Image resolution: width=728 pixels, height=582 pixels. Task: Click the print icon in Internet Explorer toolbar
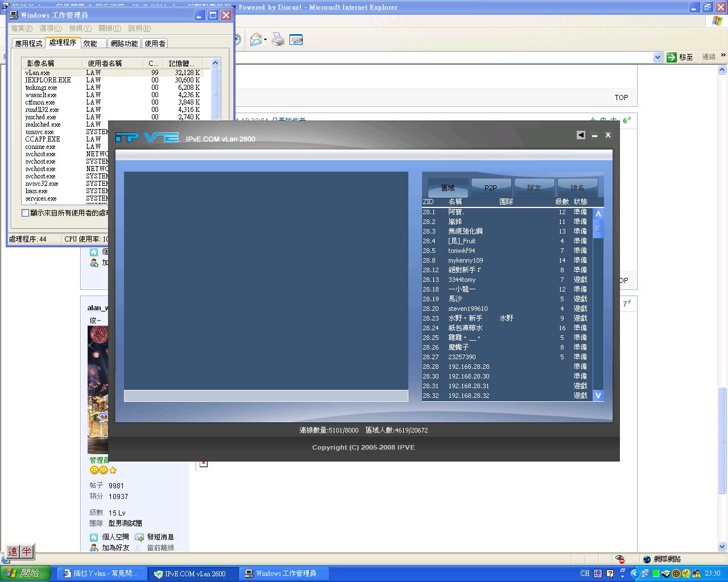[278, 39]
